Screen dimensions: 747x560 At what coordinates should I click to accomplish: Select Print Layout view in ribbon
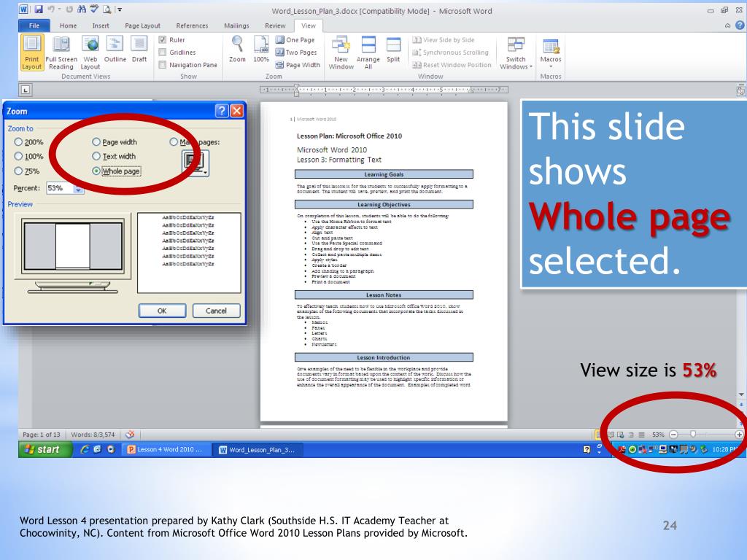pyautogui.click(x=32, y=52)
